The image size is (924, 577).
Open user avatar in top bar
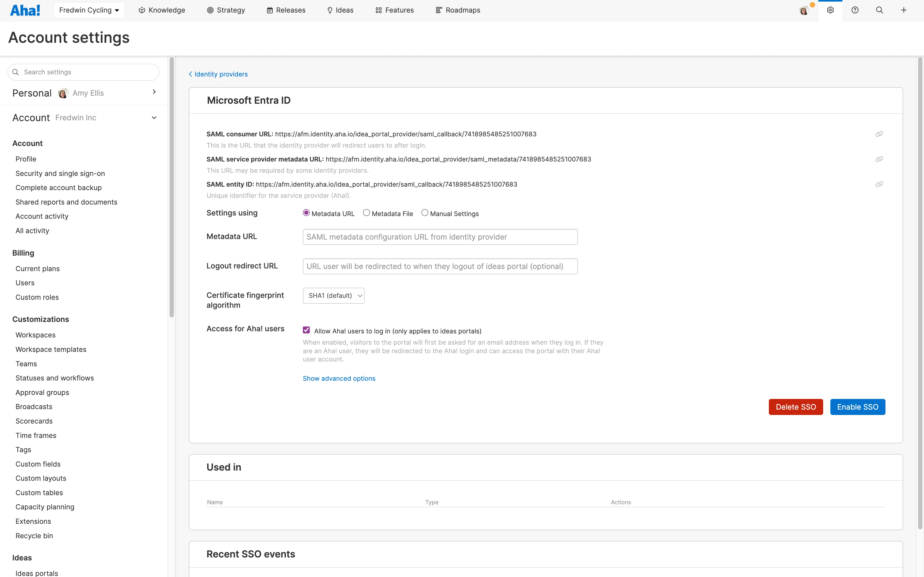coord(804,10)
